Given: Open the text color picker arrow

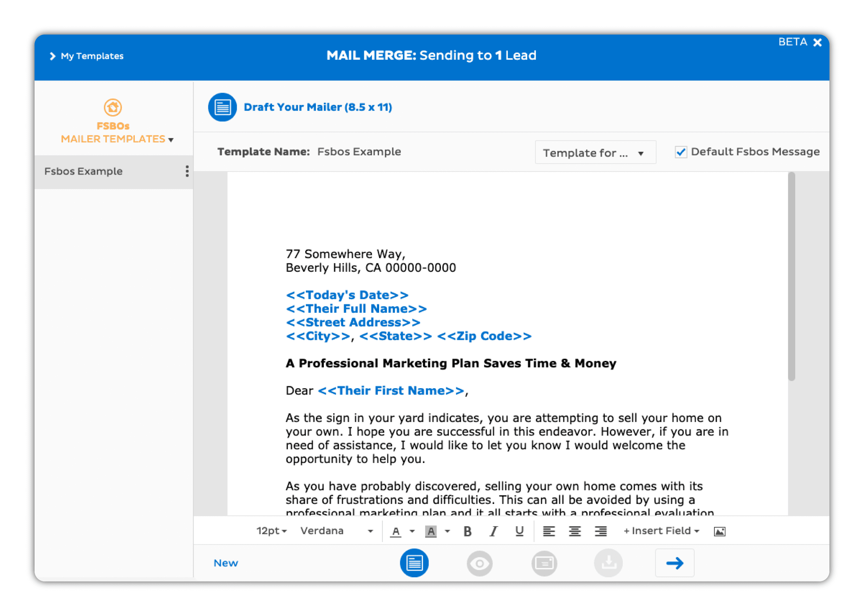Looking at the screenshot, I should [412, 531].
